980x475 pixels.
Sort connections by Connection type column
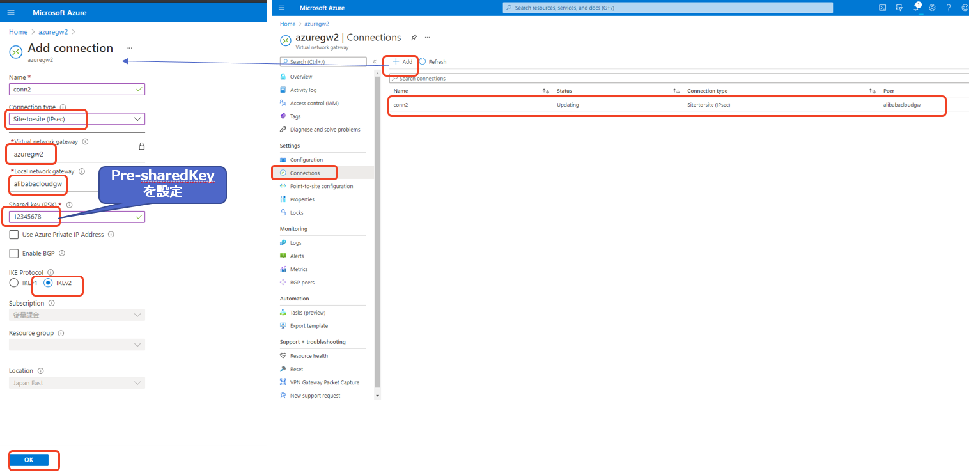coord(872,91)
